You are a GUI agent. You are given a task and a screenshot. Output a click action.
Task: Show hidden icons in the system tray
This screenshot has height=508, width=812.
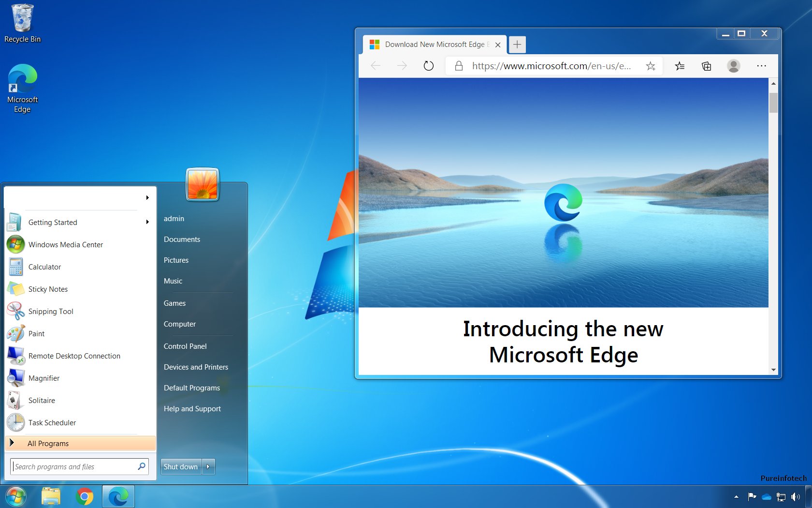coord(737,497)
